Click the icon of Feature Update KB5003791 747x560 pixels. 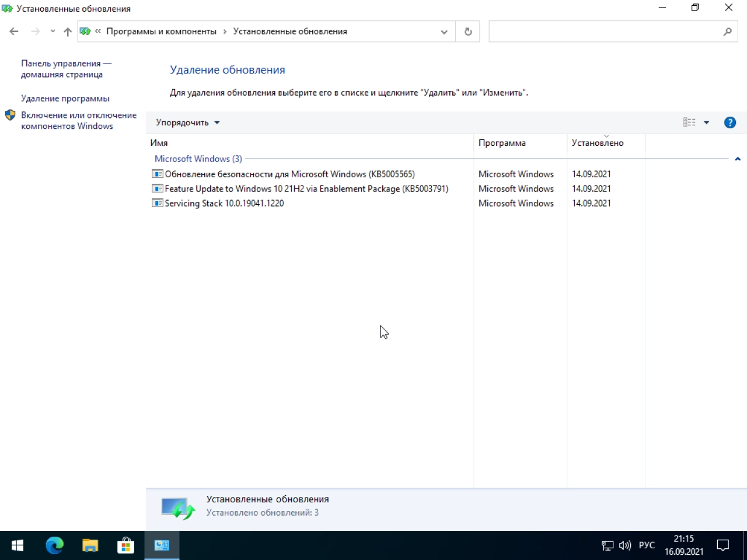point(157,188)
